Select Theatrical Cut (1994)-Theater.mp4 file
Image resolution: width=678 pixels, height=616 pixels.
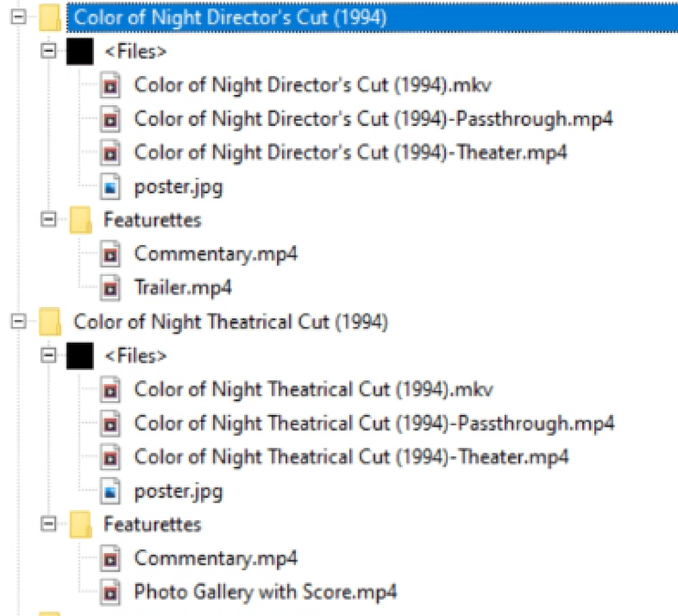351,457
